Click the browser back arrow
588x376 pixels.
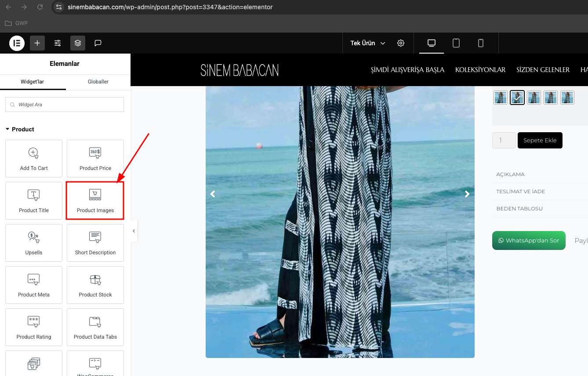coord(8,7)
